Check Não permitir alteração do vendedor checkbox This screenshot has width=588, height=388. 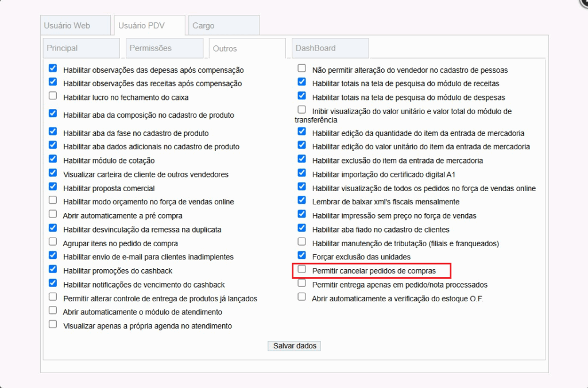[302, 68]
